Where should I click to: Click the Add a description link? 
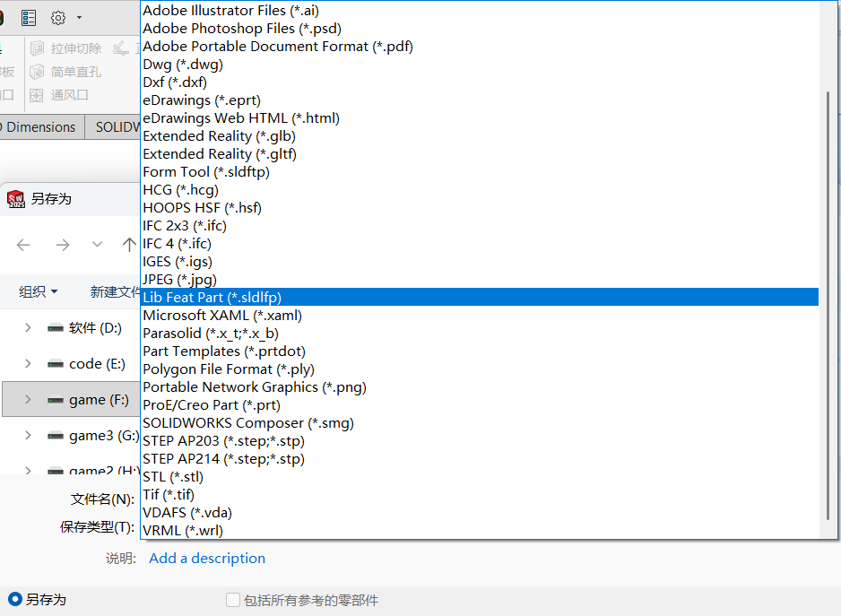(207, 558)
